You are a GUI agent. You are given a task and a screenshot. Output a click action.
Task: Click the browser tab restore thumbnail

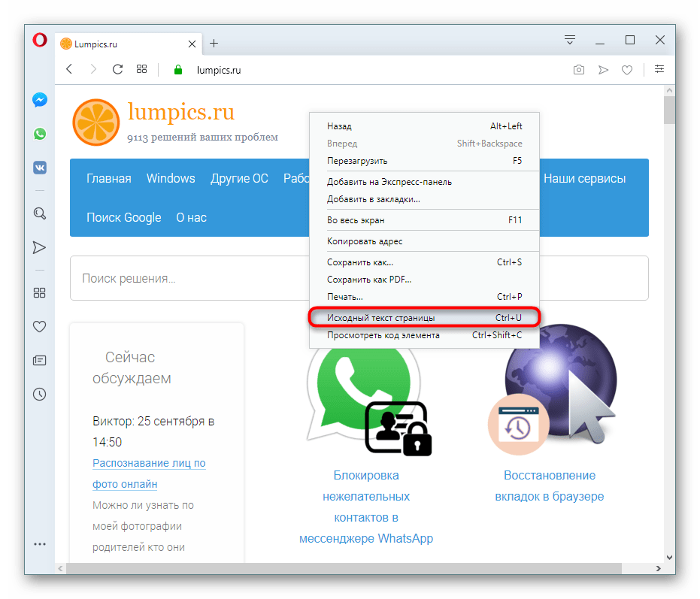[x=552, y=389]
